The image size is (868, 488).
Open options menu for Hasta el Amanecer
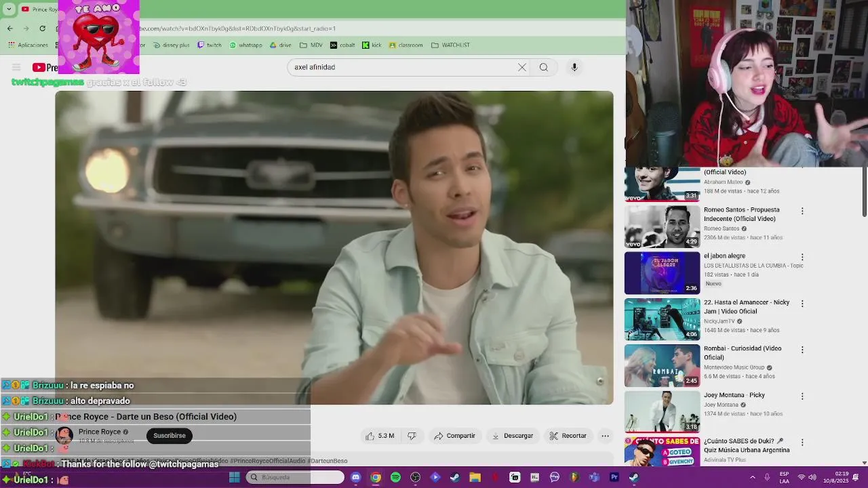802,304
